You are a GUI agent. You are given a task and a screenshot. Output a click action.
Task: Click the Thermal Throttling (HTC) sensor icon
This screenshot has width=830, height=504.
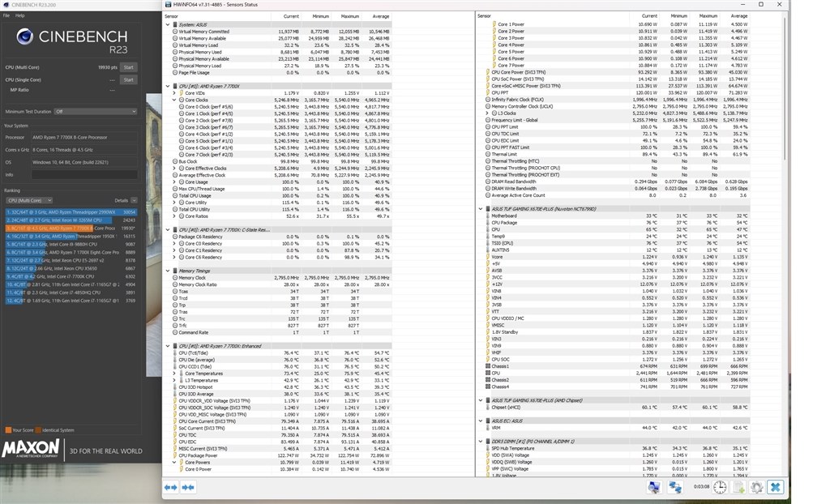coord(488,161)
